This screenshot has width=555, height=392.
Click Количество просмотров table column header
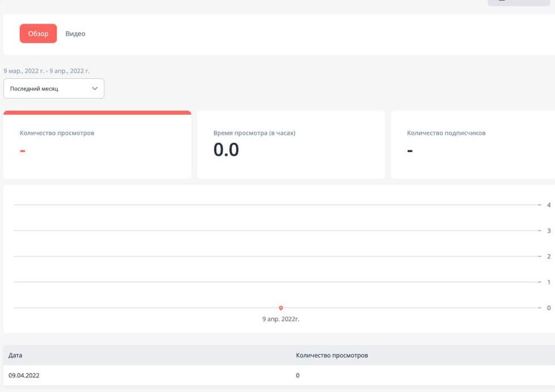[332, 355]
